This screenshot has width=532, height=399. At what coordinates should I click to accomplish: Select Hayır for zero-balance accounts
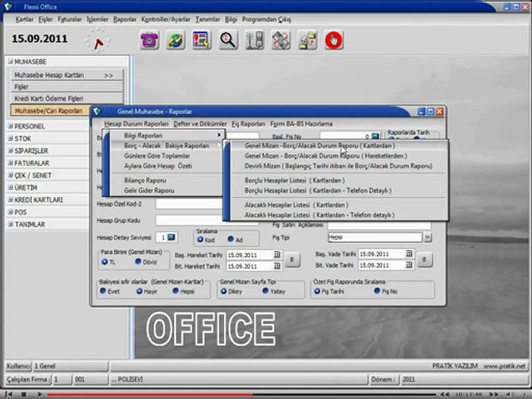(140, 291)
